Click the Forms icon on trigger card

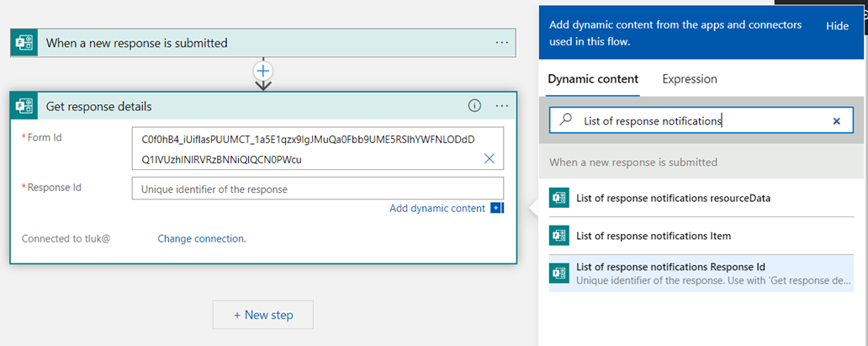24,43
